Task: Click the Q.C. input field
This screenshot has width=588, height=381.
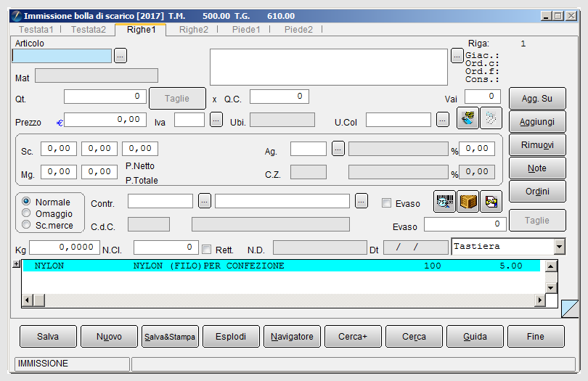Action: pos(279,97)
